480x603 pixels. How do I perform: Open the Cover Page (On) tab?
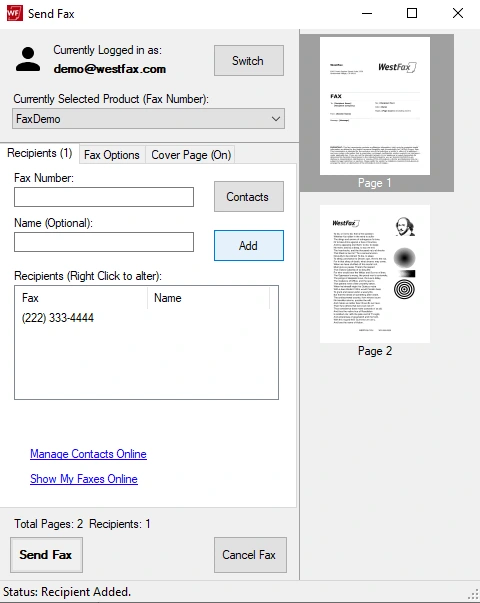[191, 155]
